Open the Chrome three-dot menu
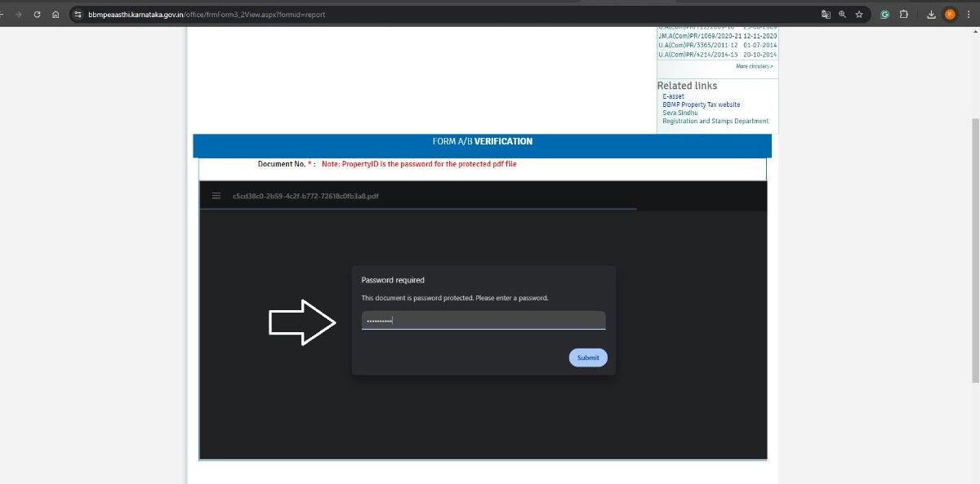This screenshot has height=484, width=980. coord(969,15)
